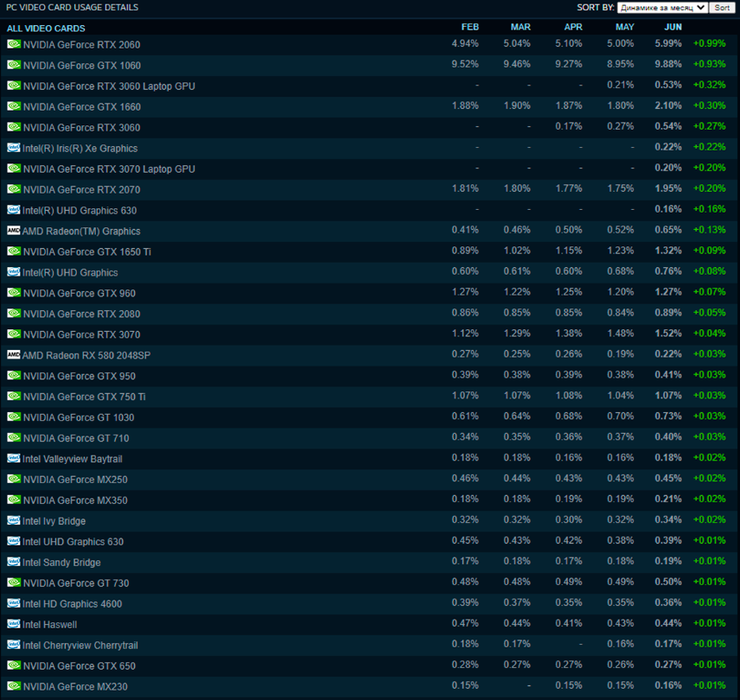The image size is (740, 700).
Task: Click the 1.52% June value for RTX 3070
Action: pyautogui.click(x=667, y=334)
